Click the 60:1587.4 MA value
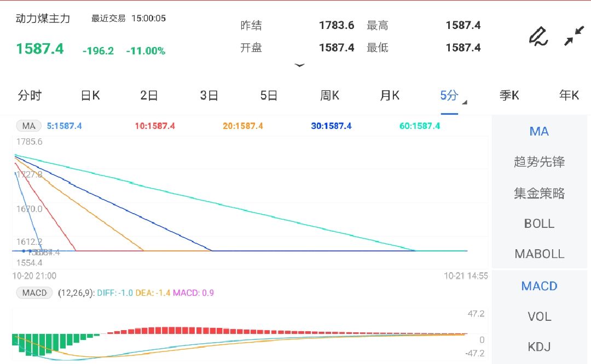This screenshot has width=591, height=364. (x=420, y=126)
